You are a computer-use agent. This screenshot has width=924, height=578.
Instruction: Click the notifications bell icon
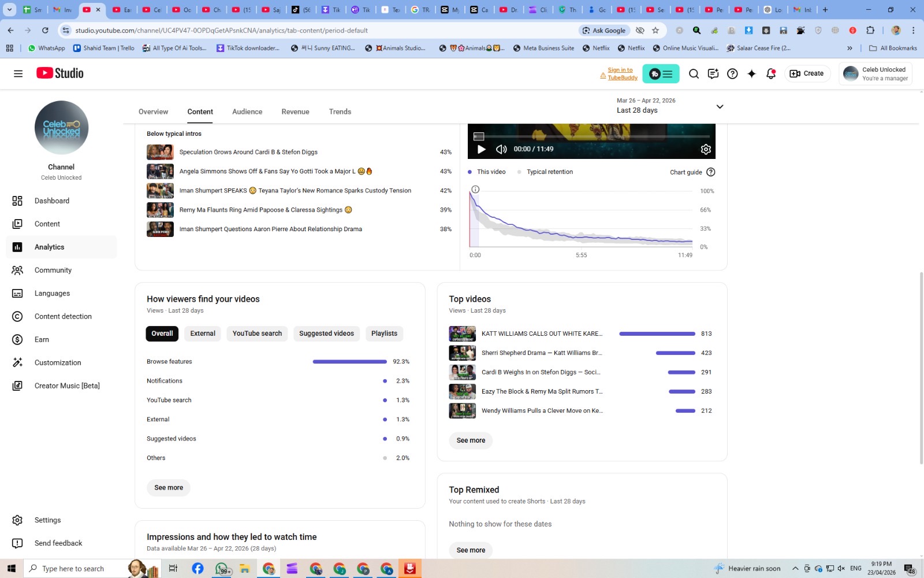coord(770,73)
